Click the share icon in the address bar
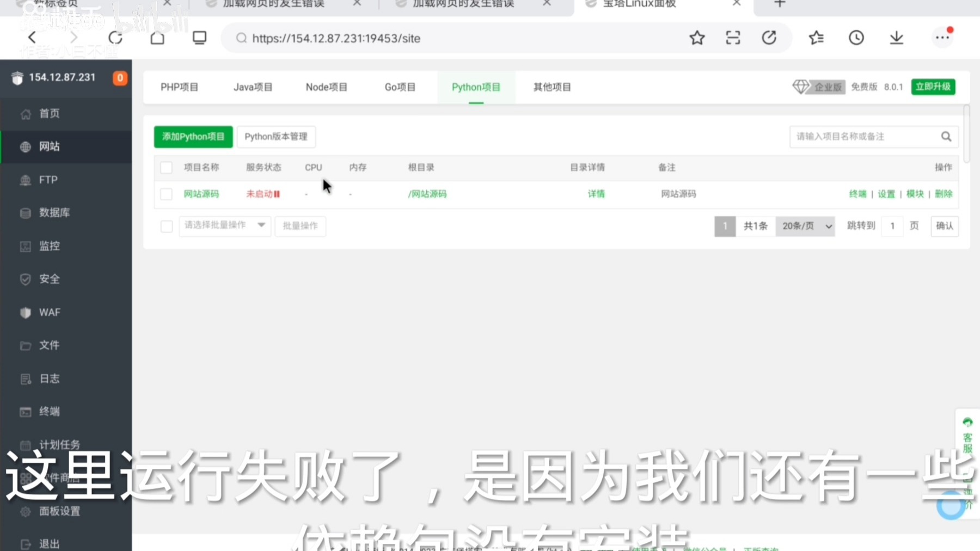The height and width of the screenshot is (551, 980). pos(769,38)
